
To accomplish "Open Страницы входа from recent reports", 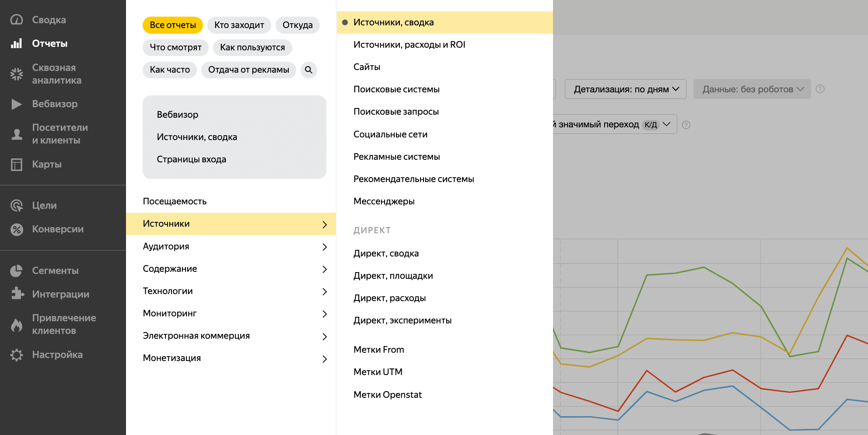I will point(191,159).
